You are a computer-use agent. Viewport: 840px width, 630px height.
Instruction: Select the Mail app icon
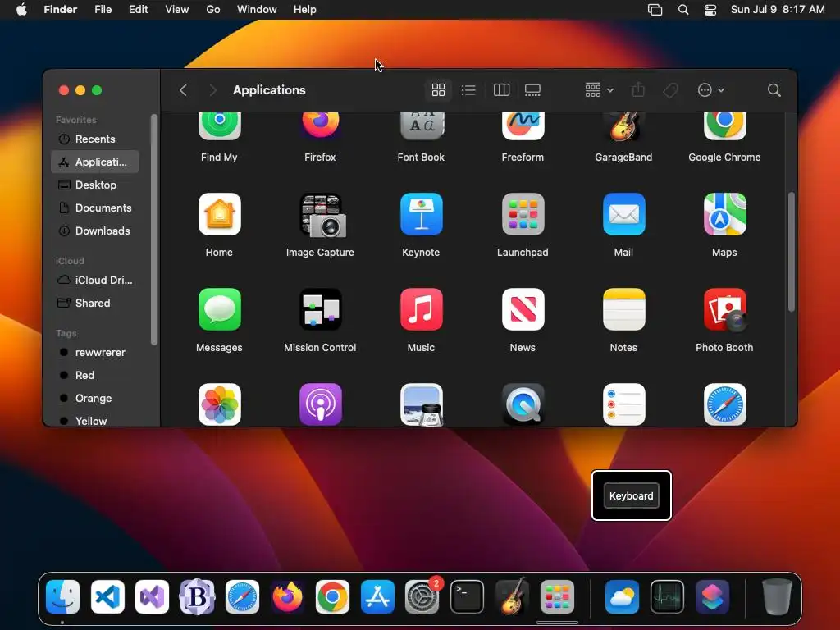coord(623,214)
